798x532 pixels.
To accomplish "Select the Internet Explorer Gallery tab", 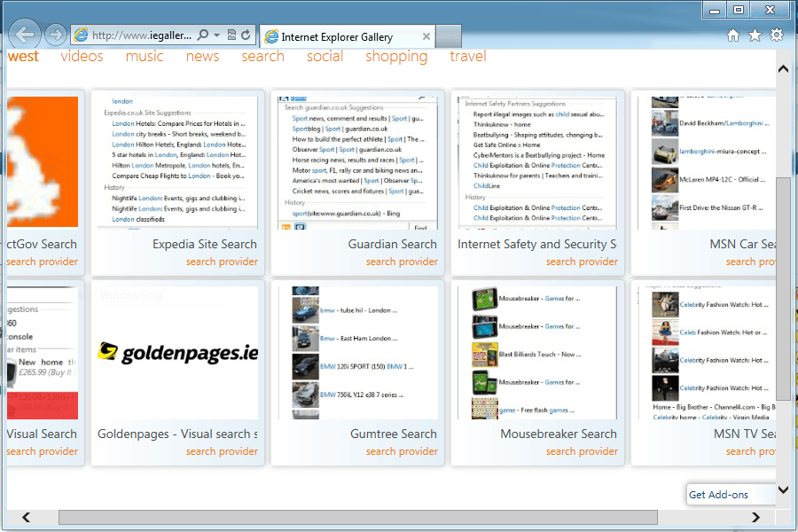I will click(x=347, y=36).
